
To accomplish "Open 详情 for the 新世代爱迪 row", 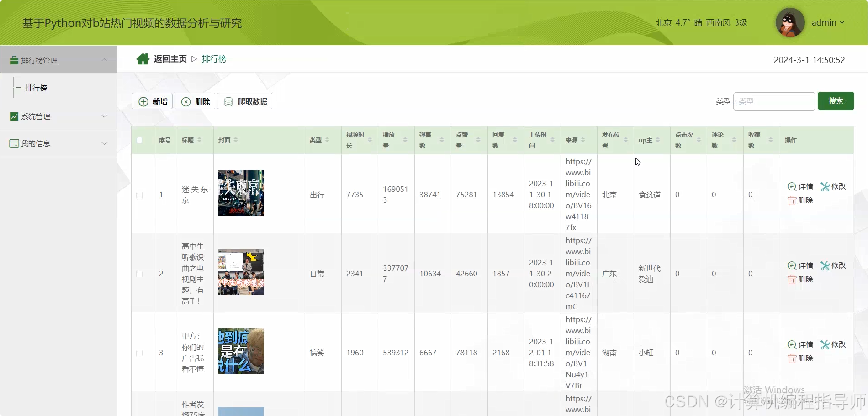I will 800,265.
